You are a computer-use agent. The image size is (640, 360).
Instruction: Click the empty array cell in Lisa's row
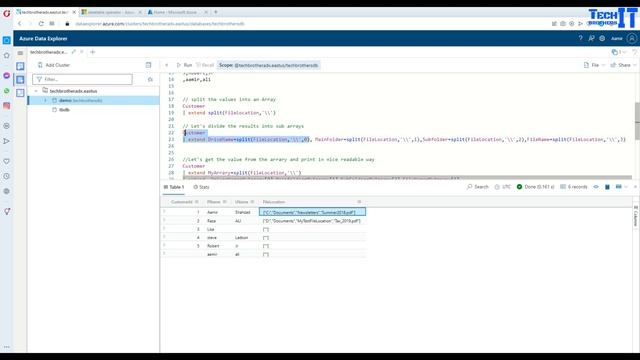[266, 229]
